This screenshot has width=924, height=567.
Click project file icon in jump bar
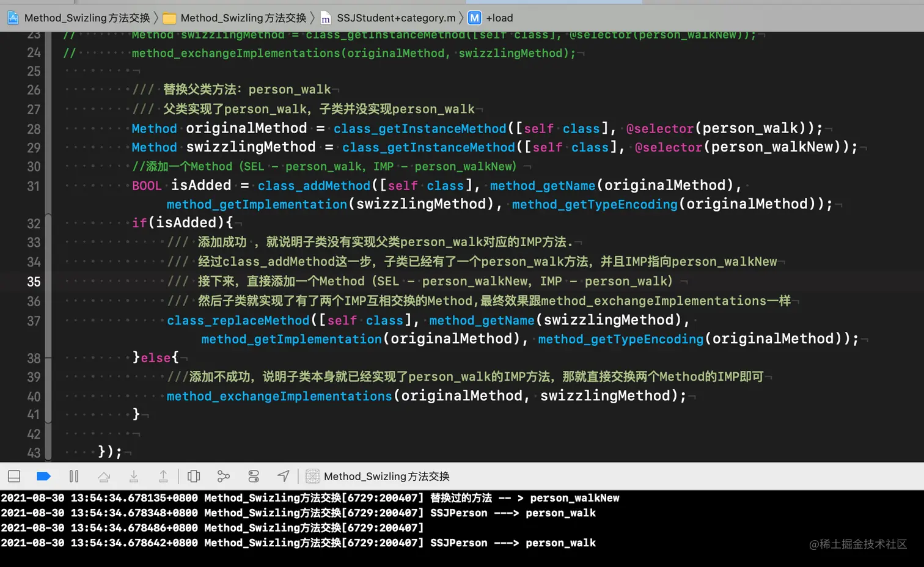(13, 18)
